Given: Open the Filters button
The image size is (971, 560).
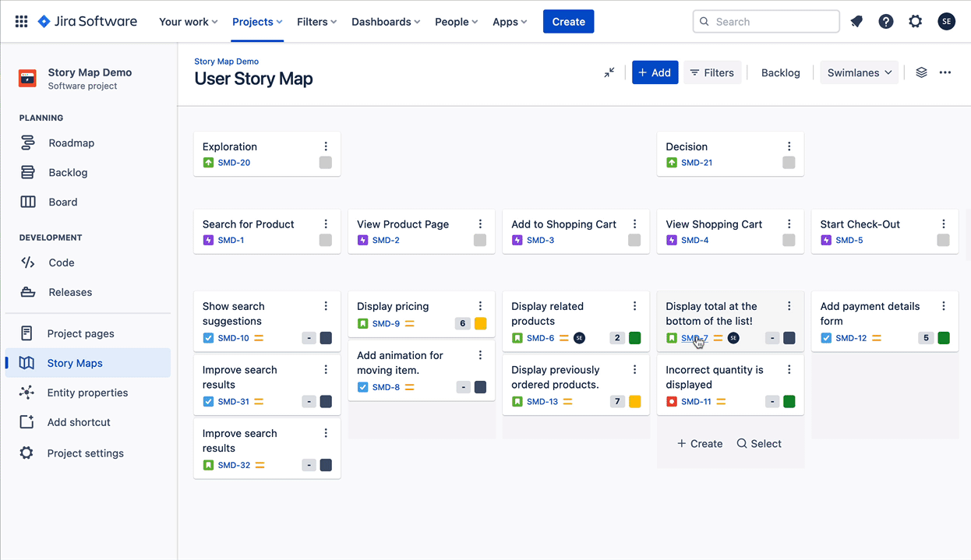Looking at the screenshot, I should [x=711, y=72].
